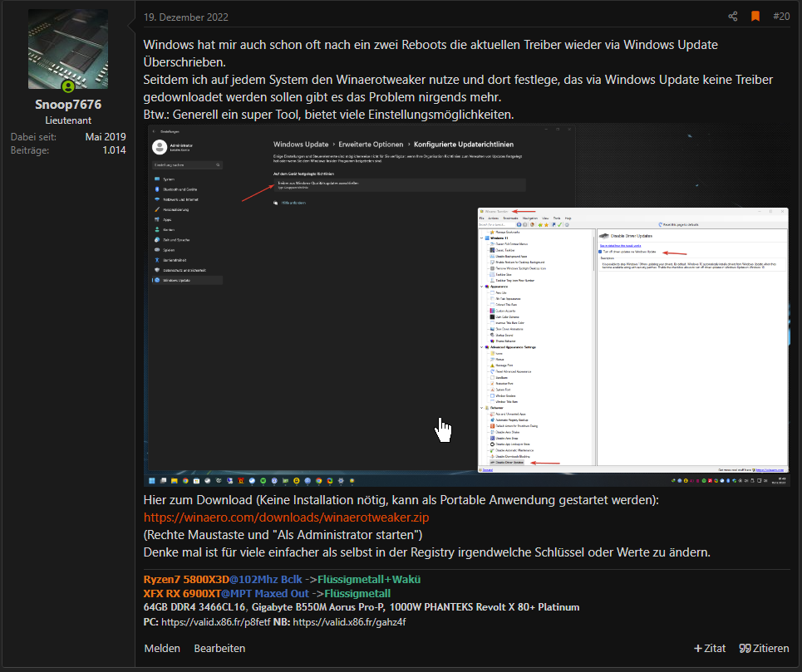Select the join date Mai 2019
This screenshot has height=672, width=802.
[106, 137]
